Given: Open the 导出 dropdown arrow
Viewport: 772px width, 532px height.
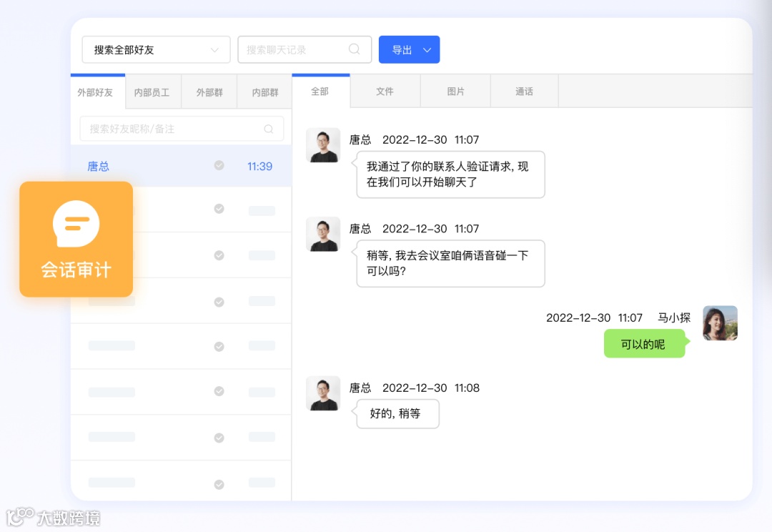Looking at the screenshot, I should pos(427,49).
